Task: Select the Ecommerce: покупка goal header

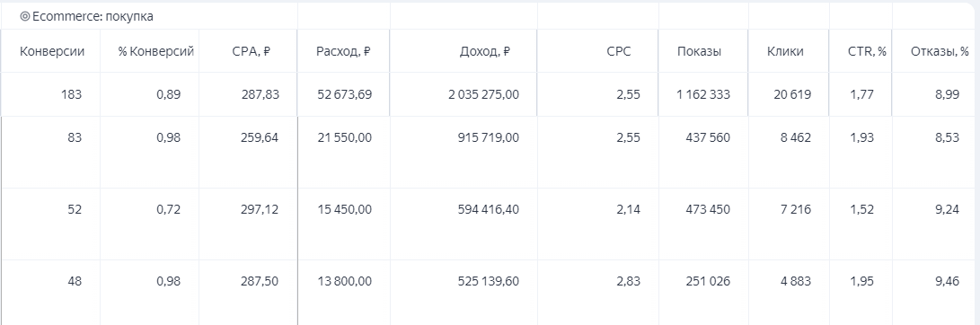Action: 87,17
